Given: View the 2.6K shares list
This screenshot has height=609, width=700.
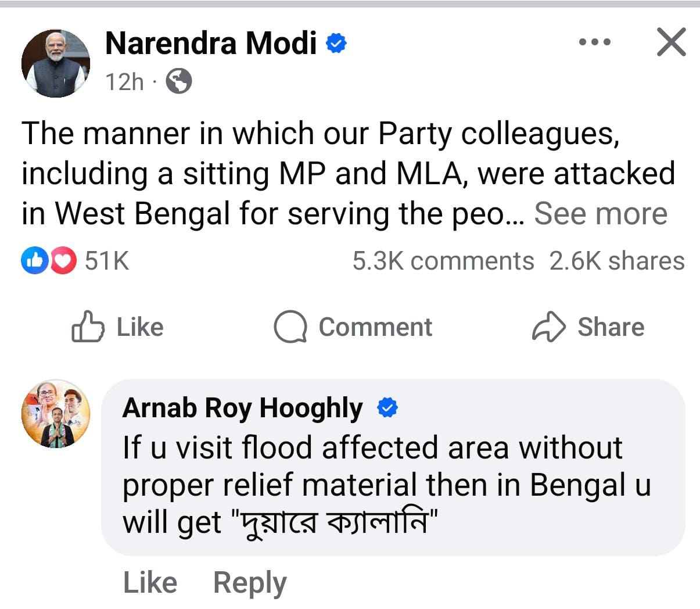Looking at the screenshot, I should [617, 261].
